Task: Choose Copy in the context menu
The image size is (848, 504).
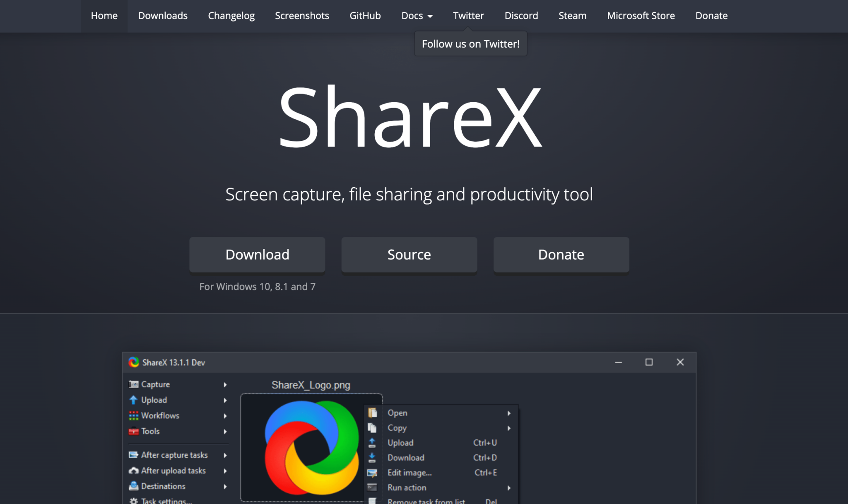Action: [x=397, y=428]
